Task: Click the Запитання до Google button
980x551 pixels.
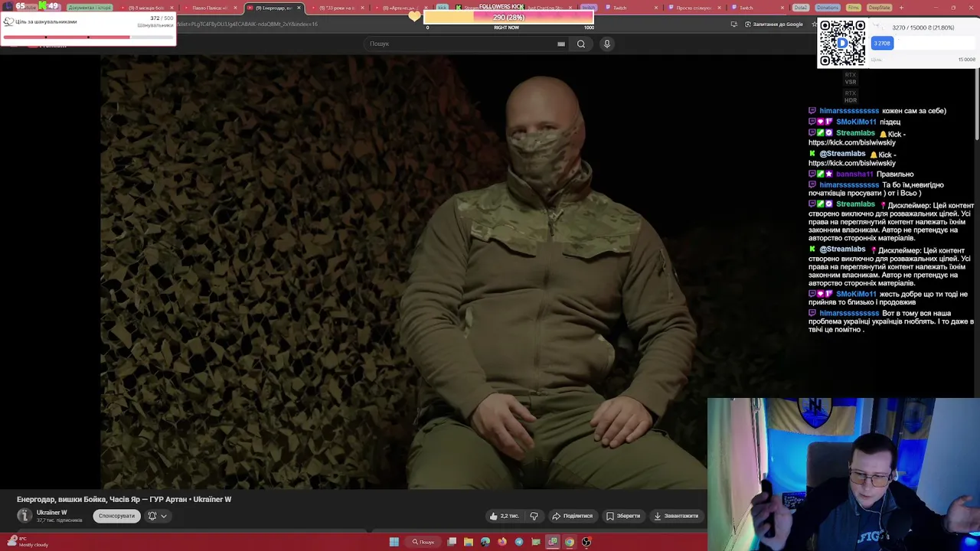Action: 773,24
